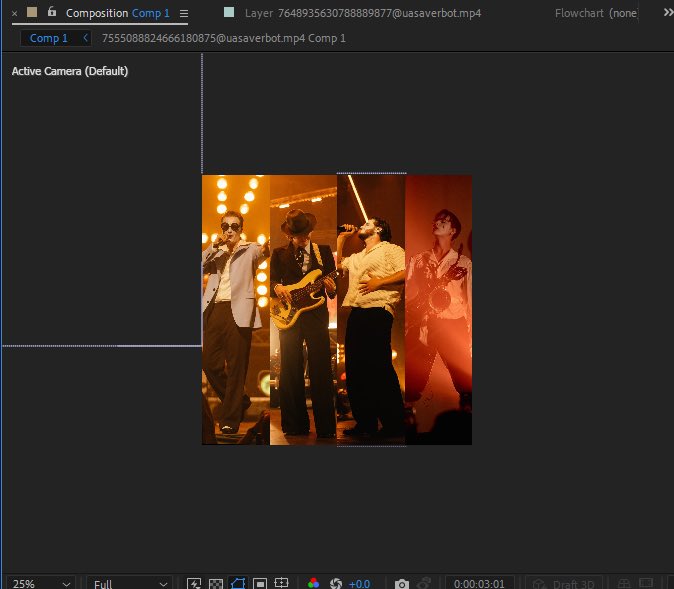
Task: Switch to the Flowchart (none) tab
Action: point(596,13)
